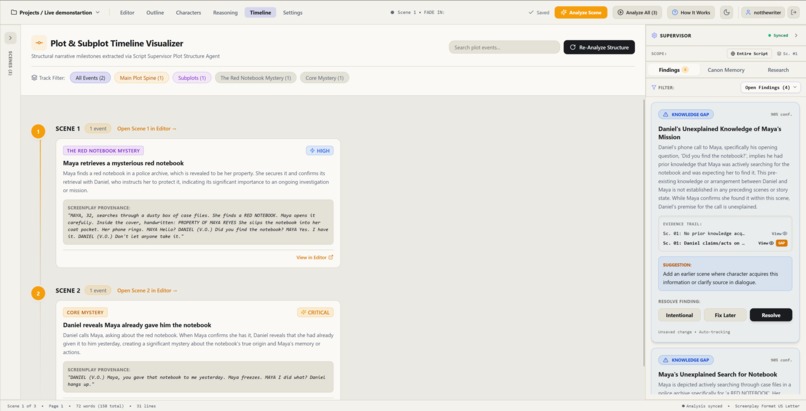
Task: Filter by Core Mystery (1) chip
Action: point(324,78)
